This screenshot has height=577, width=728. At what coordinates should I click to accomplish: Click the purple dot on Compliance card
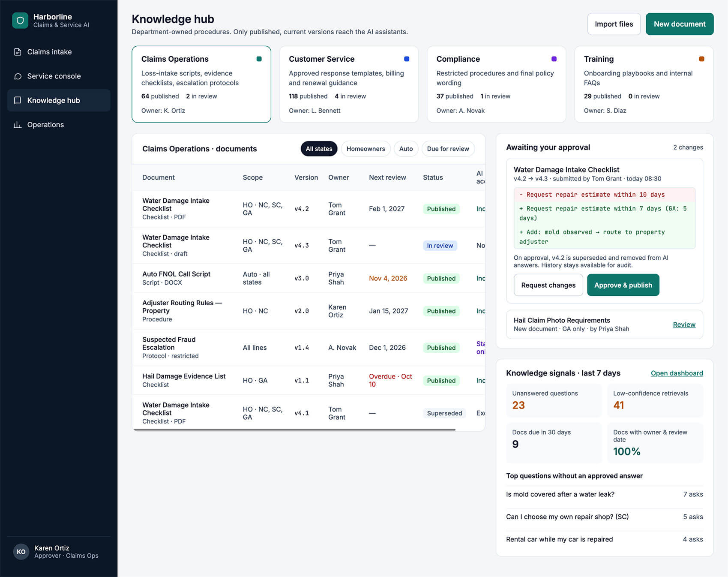click(554, 59)
